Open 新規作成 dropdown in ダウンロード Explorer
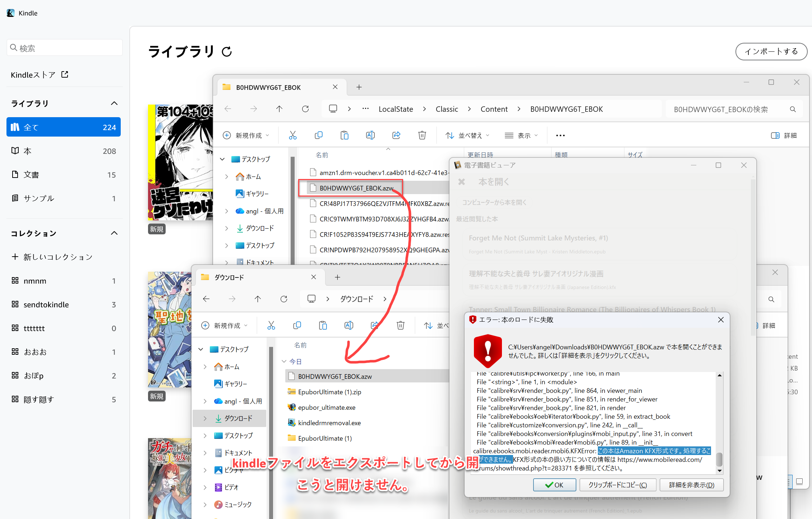This screenshot has width=812, height=519. pyautogui.click(x=225, y=326)
